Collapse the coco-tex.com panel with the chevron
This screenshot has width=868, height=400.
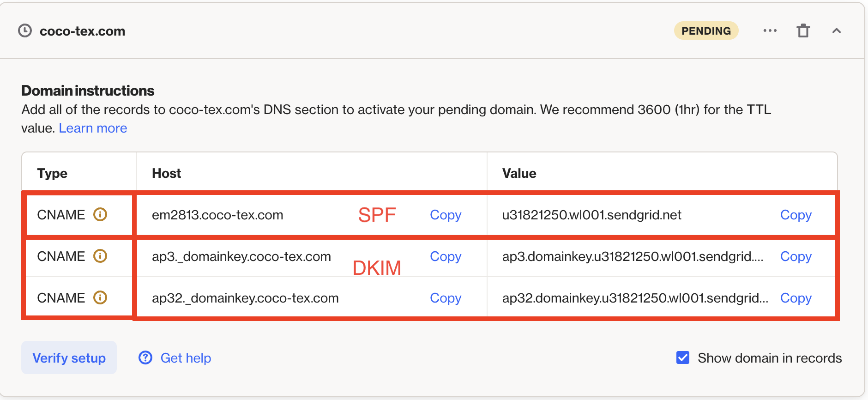point(837,30)
